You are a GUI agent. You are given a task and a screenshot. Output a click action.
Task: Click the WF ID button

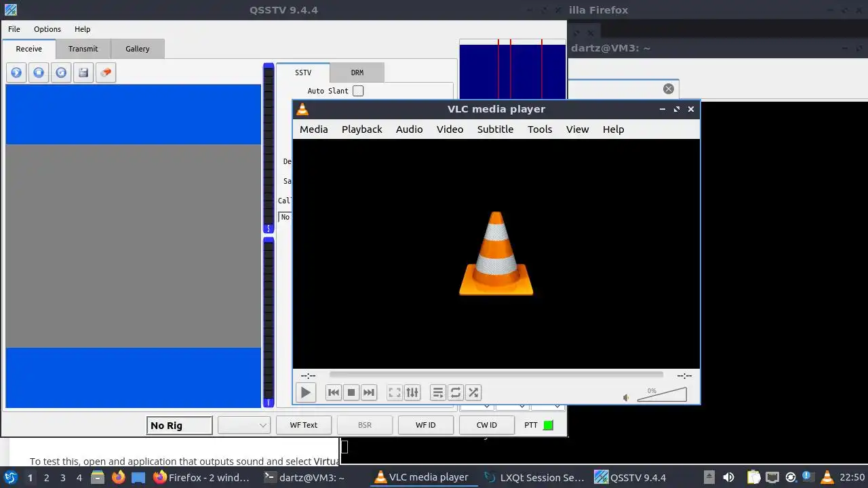tap(426, 425)
